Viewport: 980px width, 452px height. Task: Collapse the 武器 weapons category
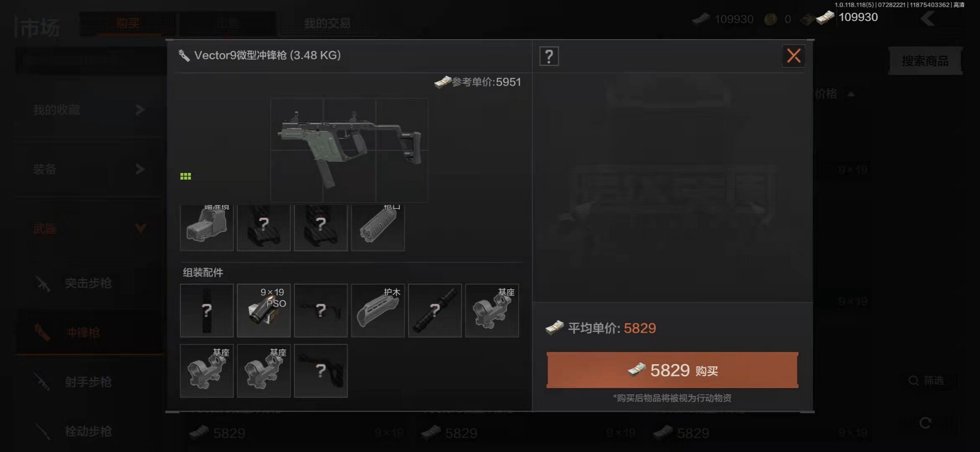pos(89,229)
